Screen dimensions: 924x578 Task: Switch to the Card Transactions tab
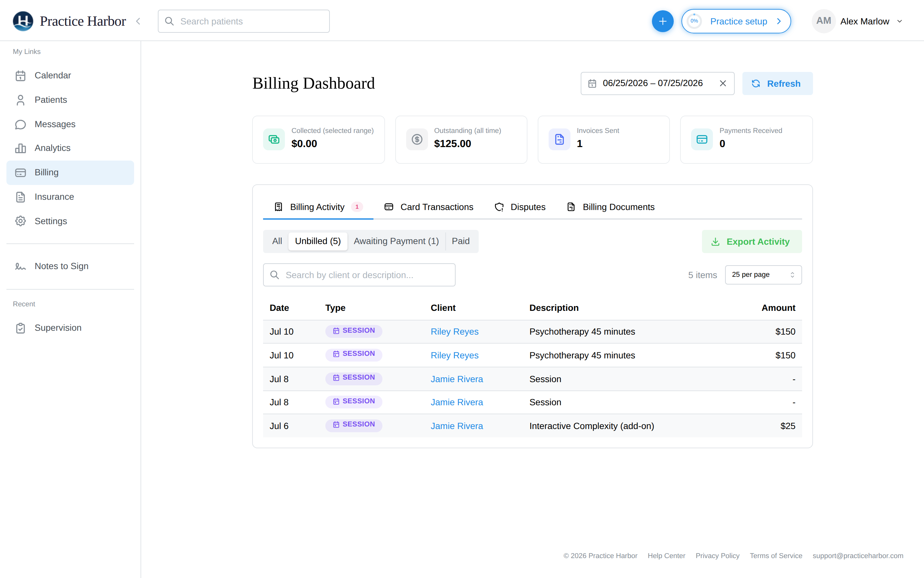[429, 207]
